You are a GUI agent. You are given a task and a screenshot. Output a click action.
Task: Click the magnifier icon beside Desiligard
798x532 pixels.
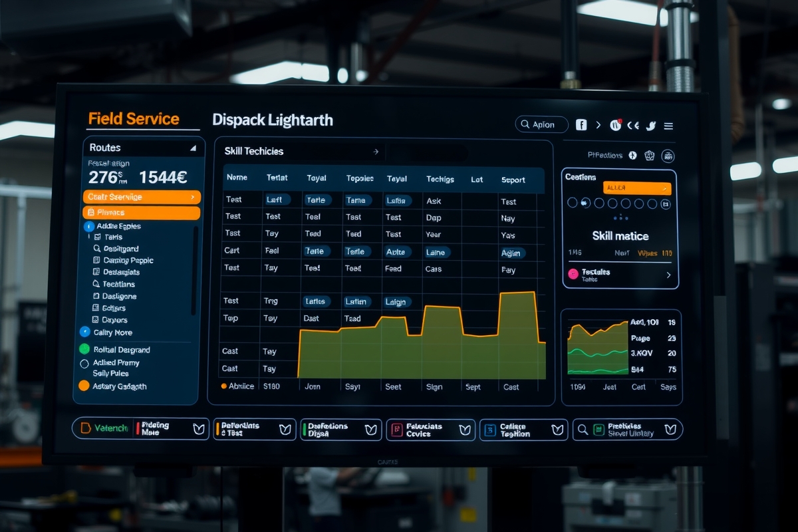[97, 249]
